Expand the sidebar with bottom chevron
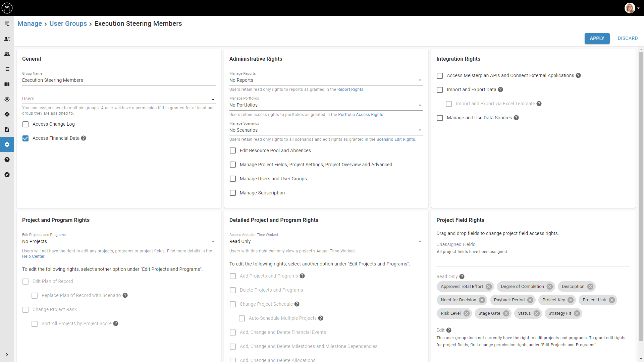644x362 pixels. click(x=7, y=355)
